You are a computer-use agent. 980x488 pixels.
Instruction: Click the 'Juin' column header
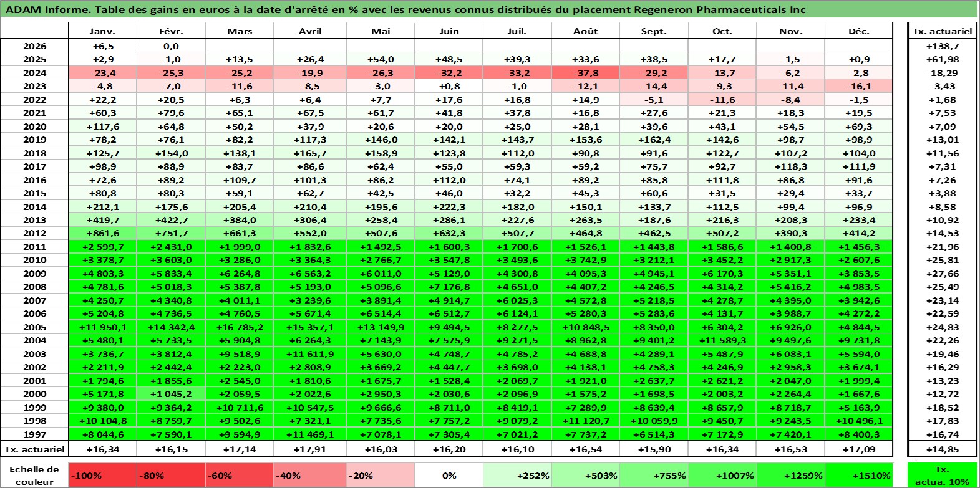[x=449, y=31]
